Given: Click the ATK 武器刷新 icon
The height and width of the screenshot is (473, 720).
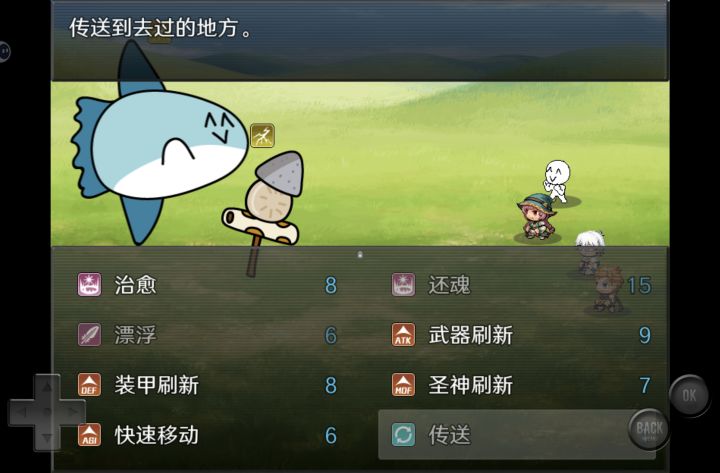Looking at the screenshot, I should [x=403, y=335].
